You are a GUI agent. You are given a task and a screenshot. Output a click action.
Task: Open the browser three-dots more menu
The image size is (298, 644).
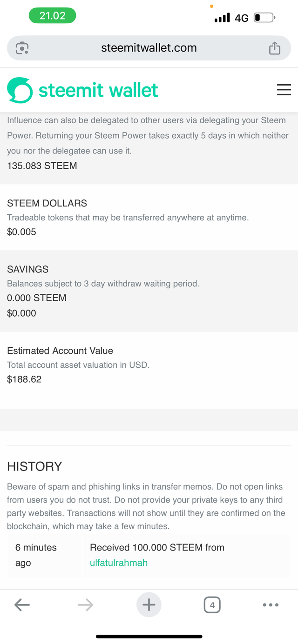point(271,605)
